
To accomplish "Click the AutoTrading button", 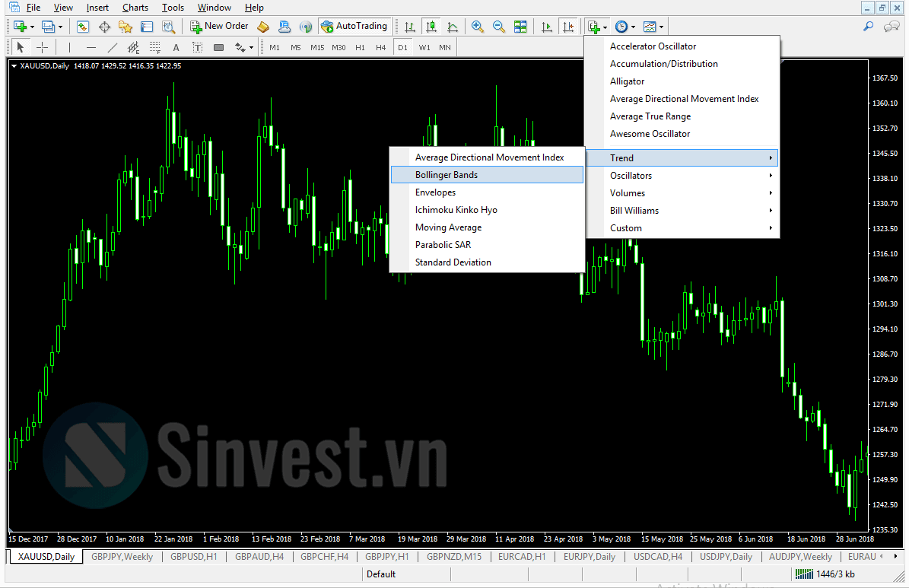I will point(354,26).
